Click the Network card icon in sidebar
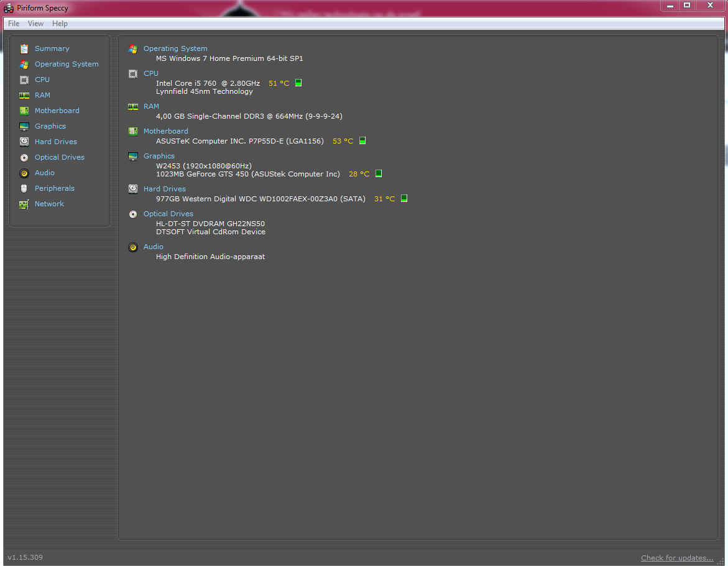This screenshot has height=566, width=728. pos(24,204)
